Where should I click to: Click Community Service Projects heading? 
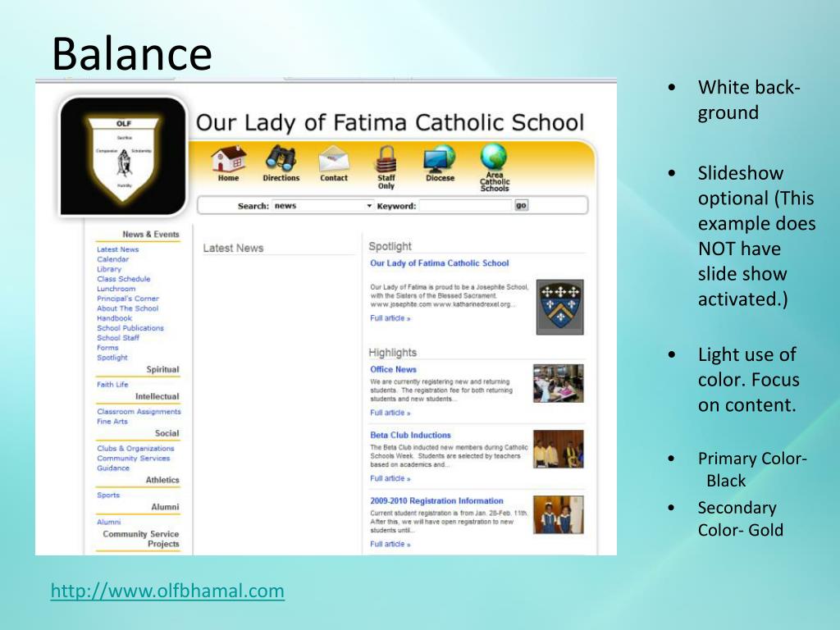point(141,539)
